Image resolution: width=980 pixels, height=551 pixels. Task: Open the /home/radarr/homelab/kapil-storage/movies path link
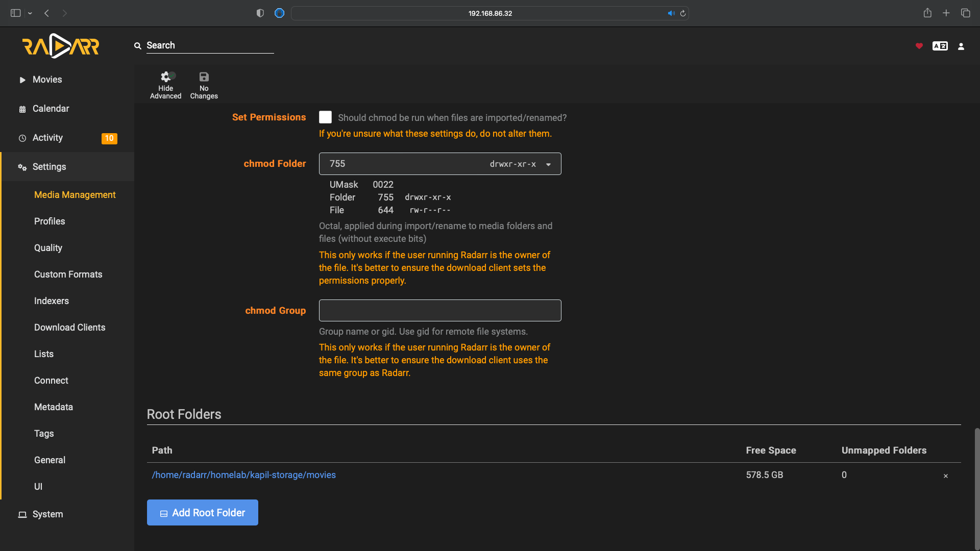tap(244, 475)
